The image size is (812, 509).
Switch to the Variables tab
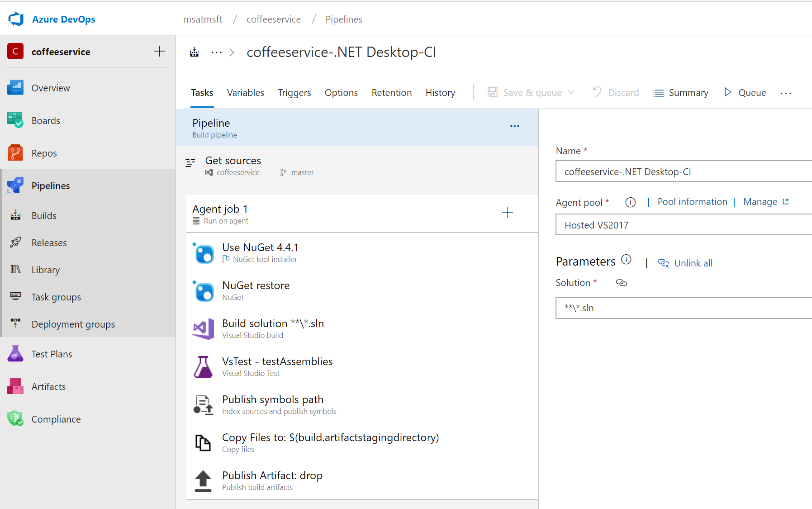tap(246, 93)
